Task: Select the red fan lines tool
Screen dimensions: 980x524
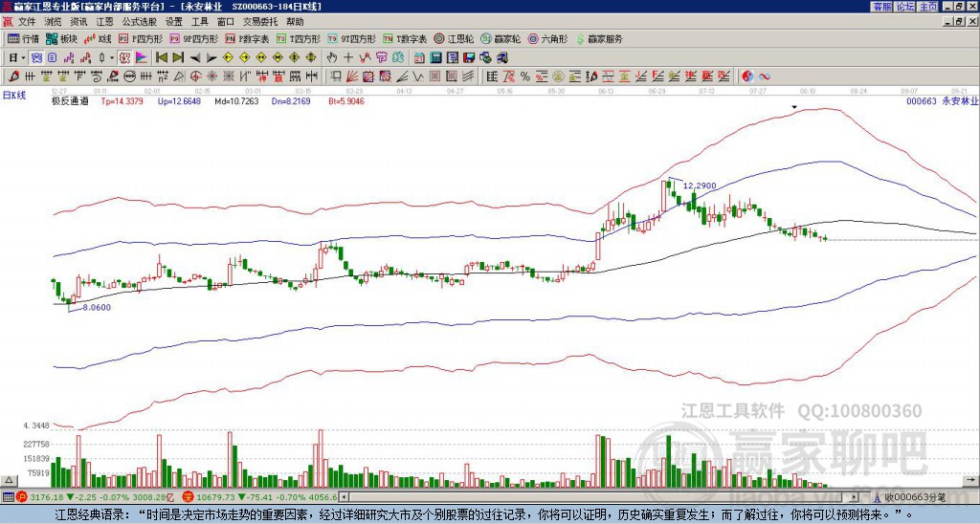Action: click(x=352, y=76)
